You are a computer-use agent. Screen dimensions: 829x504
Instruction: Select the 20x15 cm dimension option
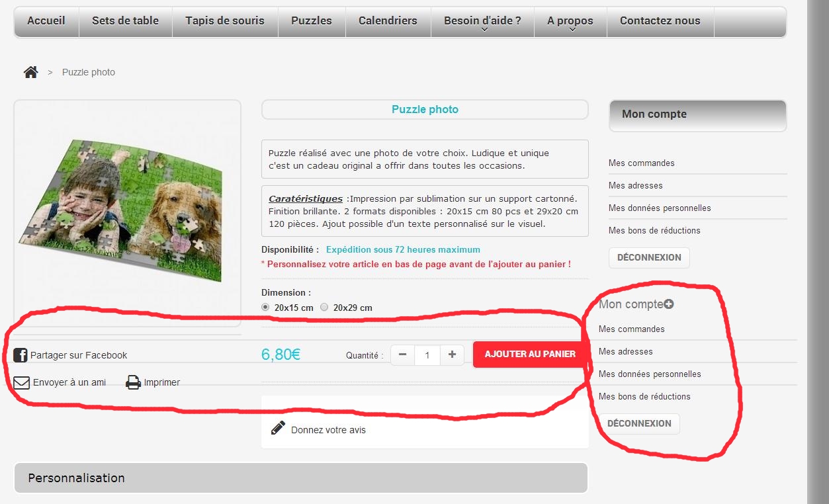(x=266, y=308)
